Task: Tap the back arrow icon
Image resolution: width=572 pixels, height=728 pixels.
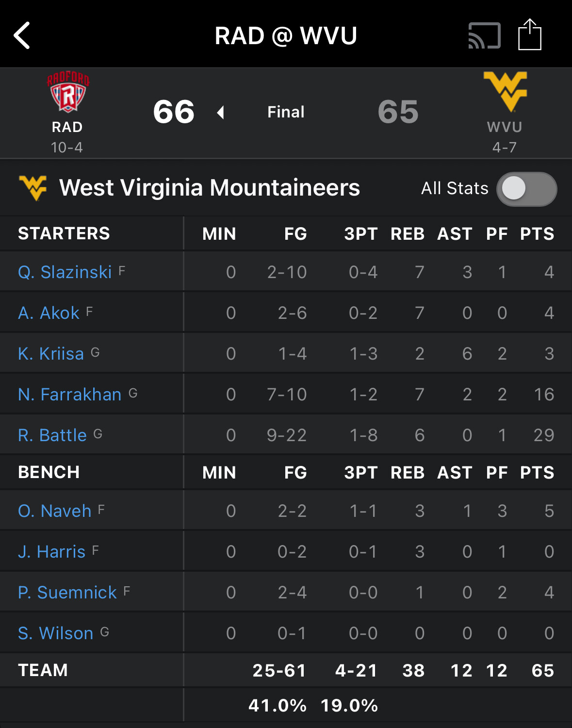Action: click(x=22, y=35)
